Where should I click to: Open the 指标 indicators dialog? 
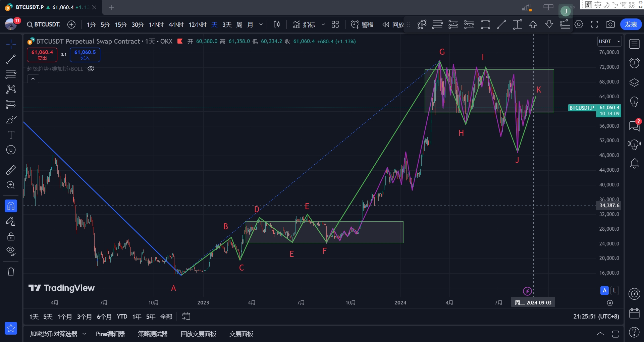[304, 24]
